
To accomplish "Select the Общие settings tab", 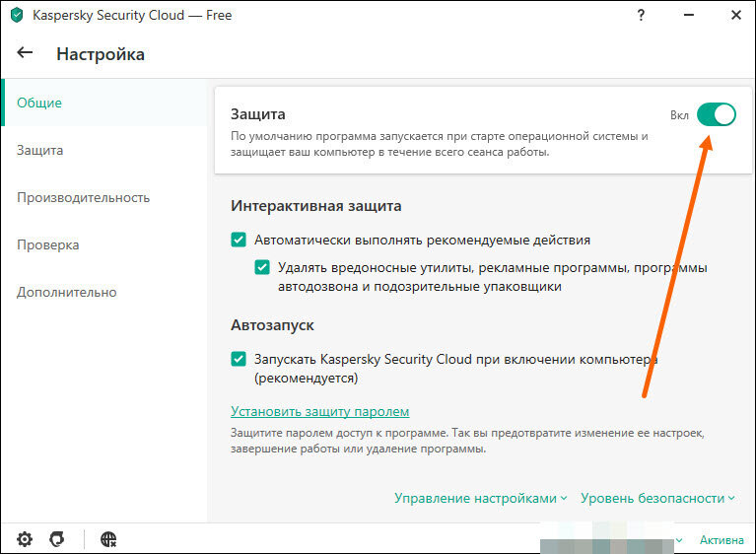I will pos(104,103).
